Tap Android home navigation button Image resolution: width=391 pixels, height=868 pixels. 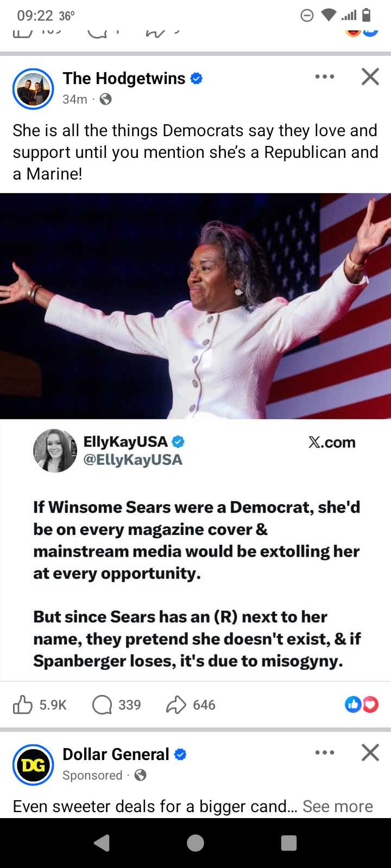tap(195, 843)
